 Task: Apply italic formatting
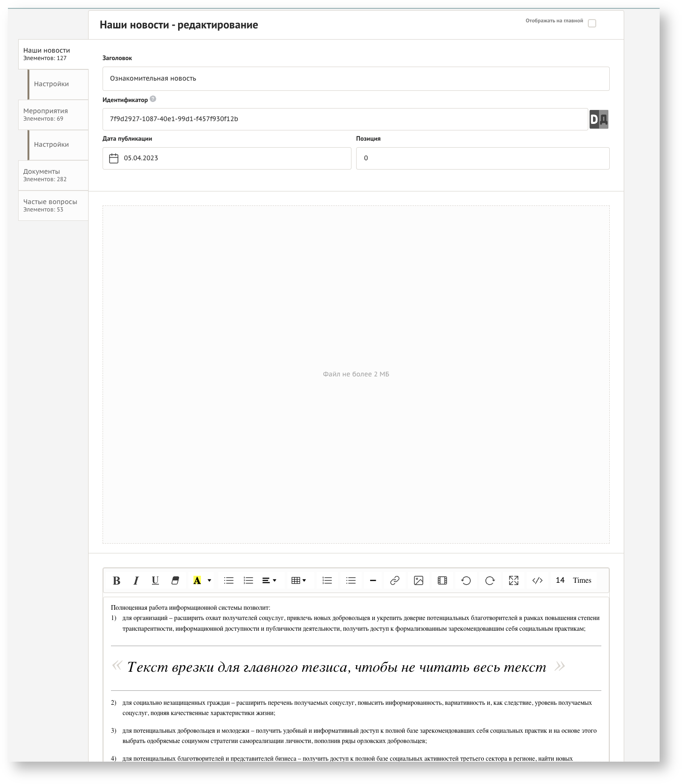coord(136,580)
